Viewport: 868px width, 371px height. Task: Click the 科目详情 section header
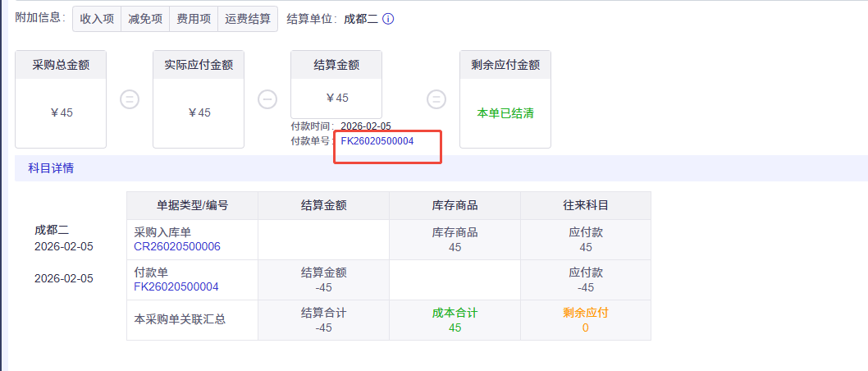pyautogui.click(x=51, y=168)
